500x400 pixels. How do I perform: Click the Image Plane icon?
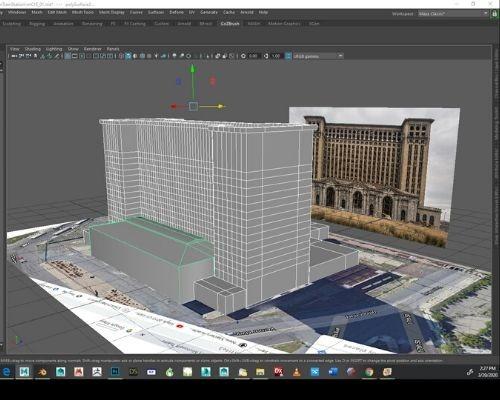point(42,56)
